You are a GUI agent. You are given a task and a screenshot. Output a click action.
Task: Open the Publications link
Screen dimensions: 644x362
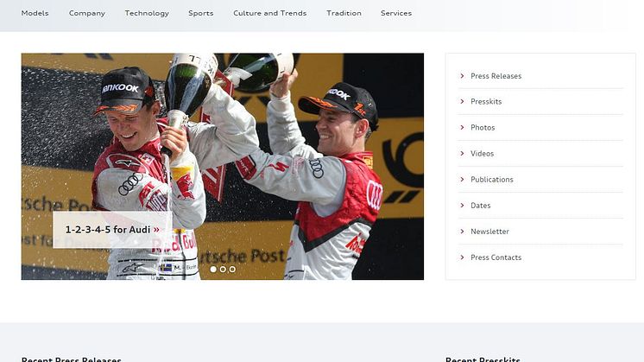[x=491, y=180]
